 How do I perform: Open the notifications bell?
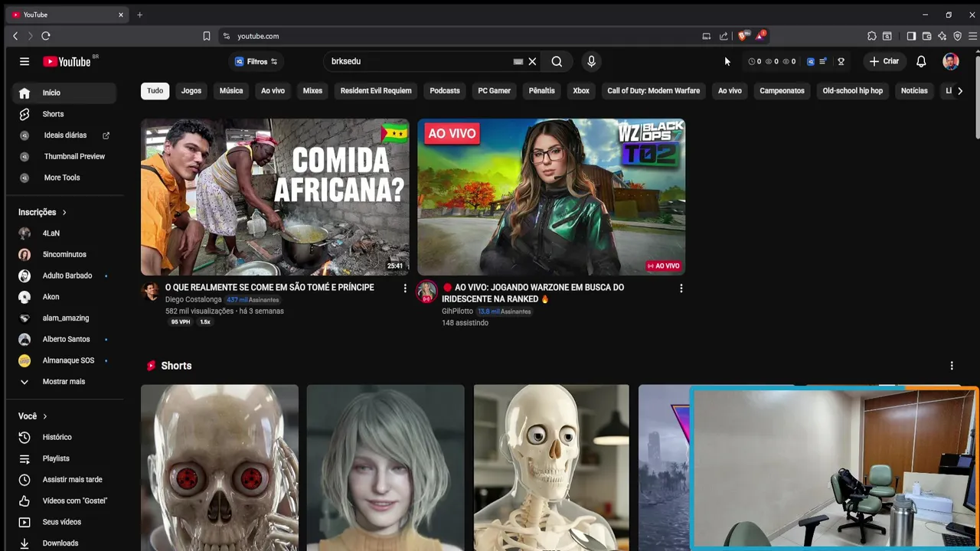(921, 61)
